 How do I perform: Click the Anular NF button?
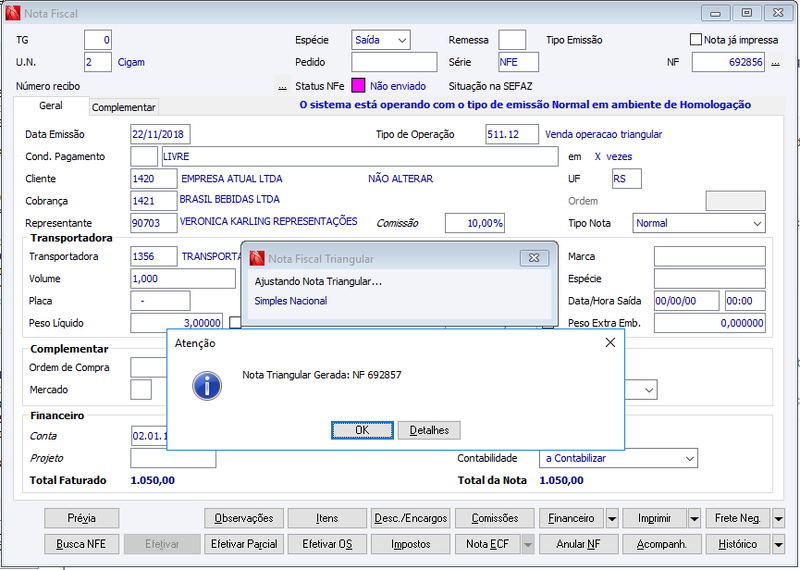[579, 544]
